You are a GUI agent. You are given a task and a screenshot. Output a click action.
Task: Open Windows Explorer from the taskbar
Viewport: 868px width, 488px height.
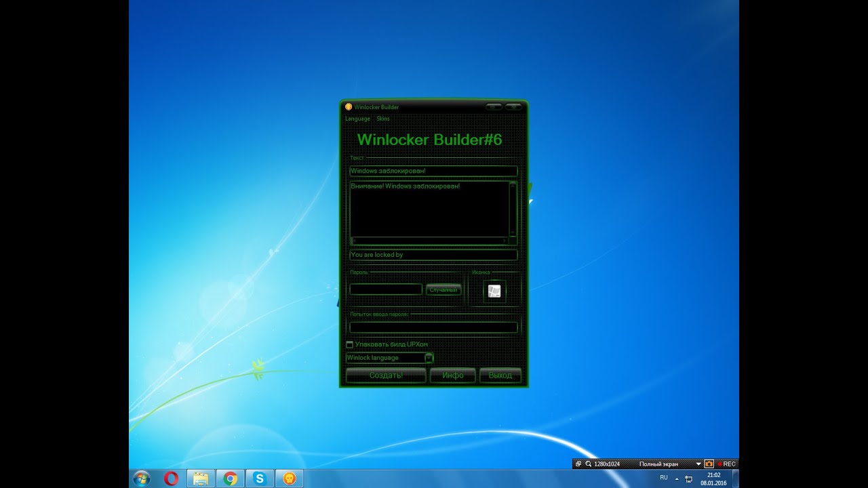[201, 479]
